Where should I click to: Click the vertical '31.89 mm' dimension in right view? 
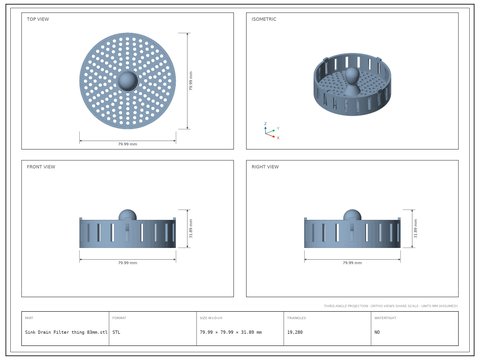coord(415,229)
